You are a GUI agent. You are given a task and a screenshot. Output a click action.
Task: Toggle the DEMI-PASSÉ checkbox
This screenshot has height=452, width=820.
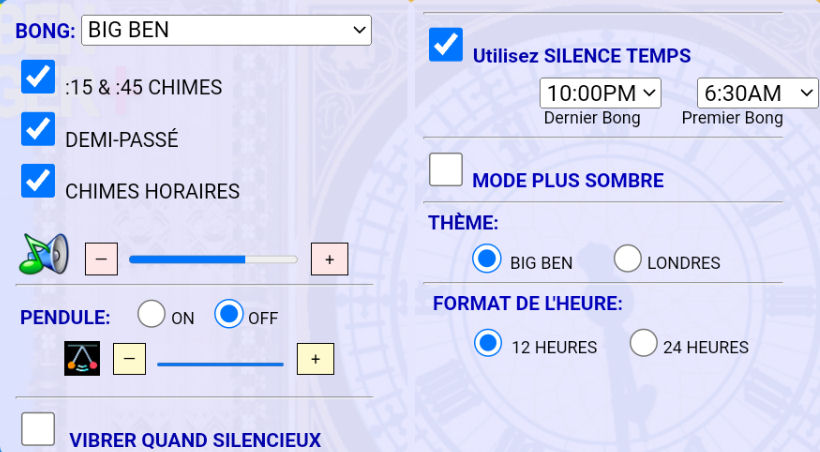point(38,129)
